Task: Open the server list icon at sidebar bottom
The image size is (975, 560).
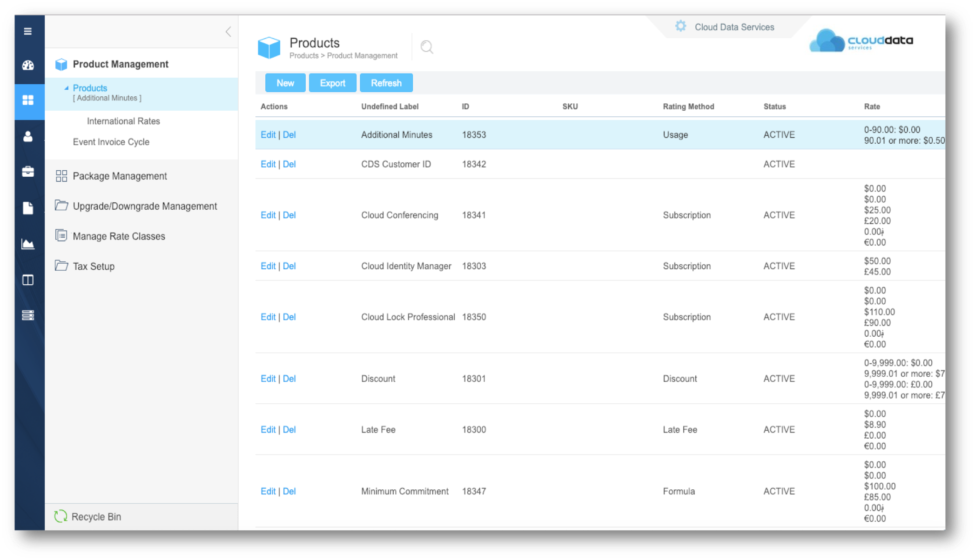Action: pos(28,315)
